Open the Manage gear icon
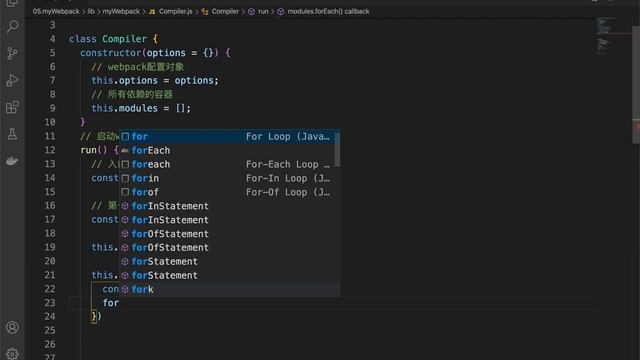640x360 pixels. [x=12, y=353]
